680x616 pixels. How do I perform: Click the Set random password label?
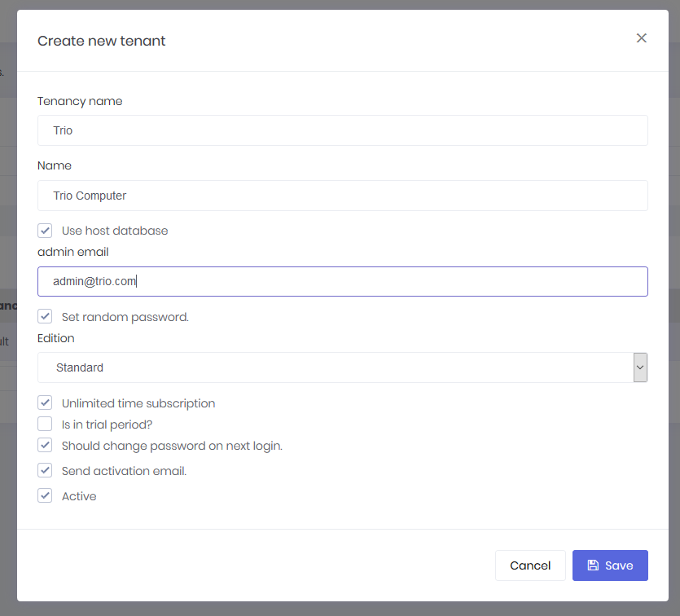click(125, 317)
